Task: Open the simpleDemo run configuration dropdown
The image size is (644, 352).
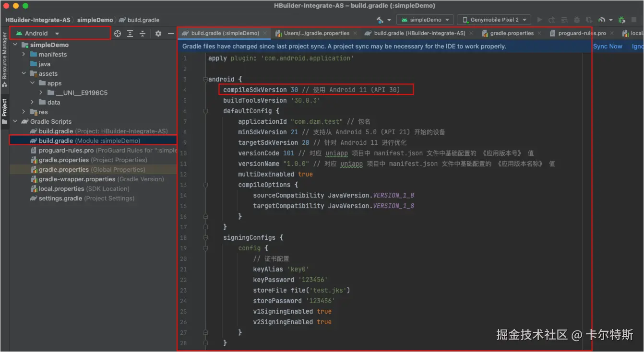Action: [425, 20]
